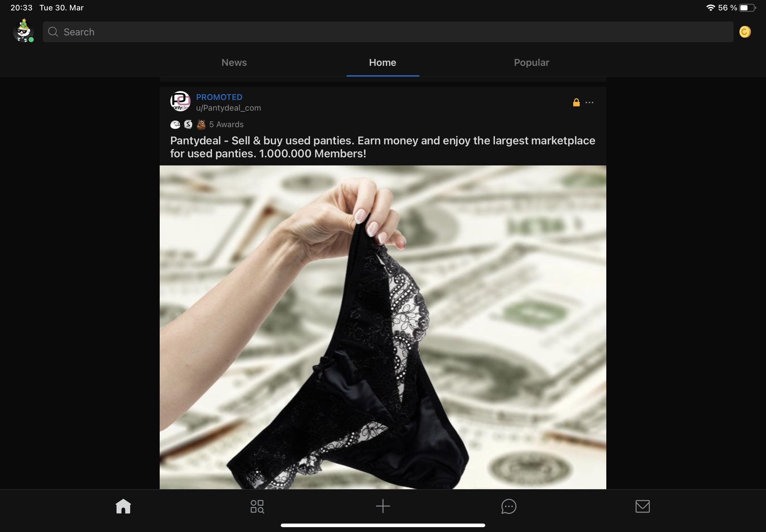Open the promoted post image
The image size is (766, 532).
click(382, 327)
